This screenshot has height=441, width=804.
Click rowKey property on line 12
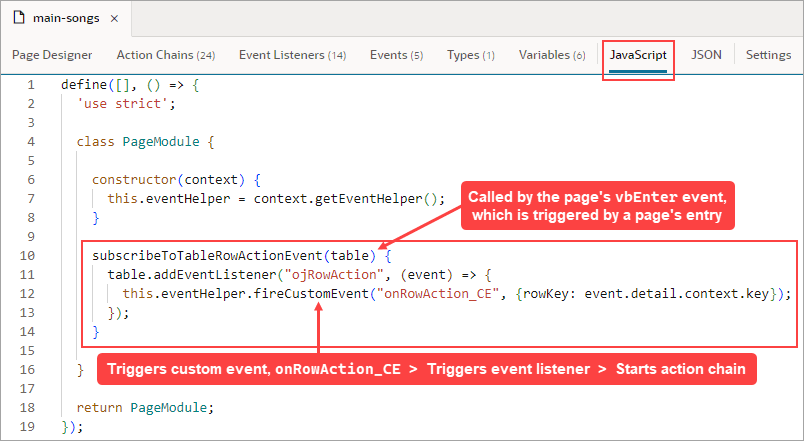pos(547,293)
